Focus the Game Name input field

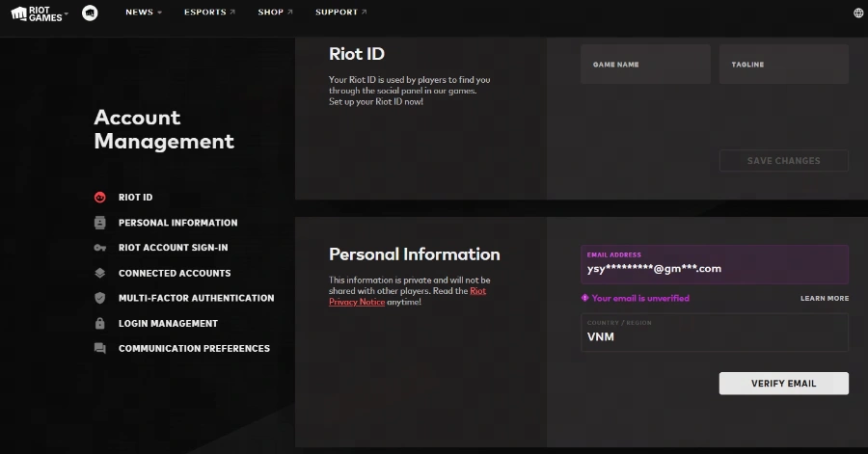645,65
